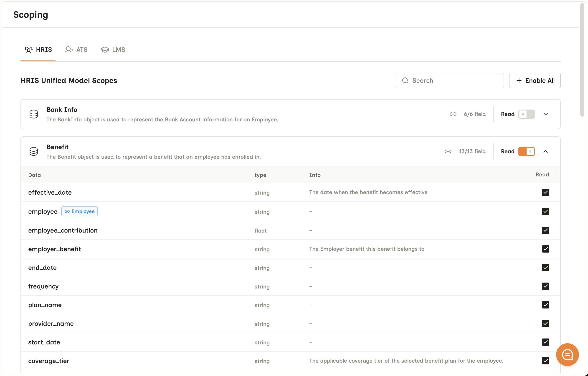
Task: Uncheck Read for employee row
Action: pos(545,211)
